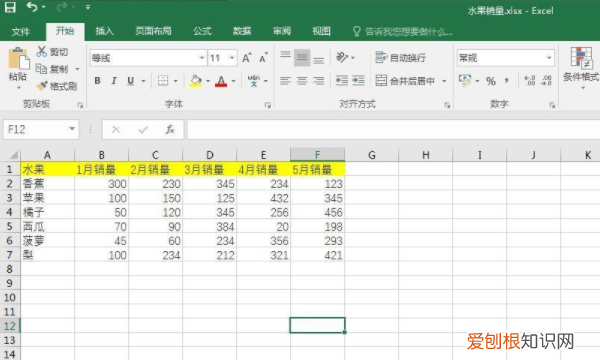Viewport: 600px width, 360px height.
Task: Click the phonetic guide wén icon
Action: (253, 81)
